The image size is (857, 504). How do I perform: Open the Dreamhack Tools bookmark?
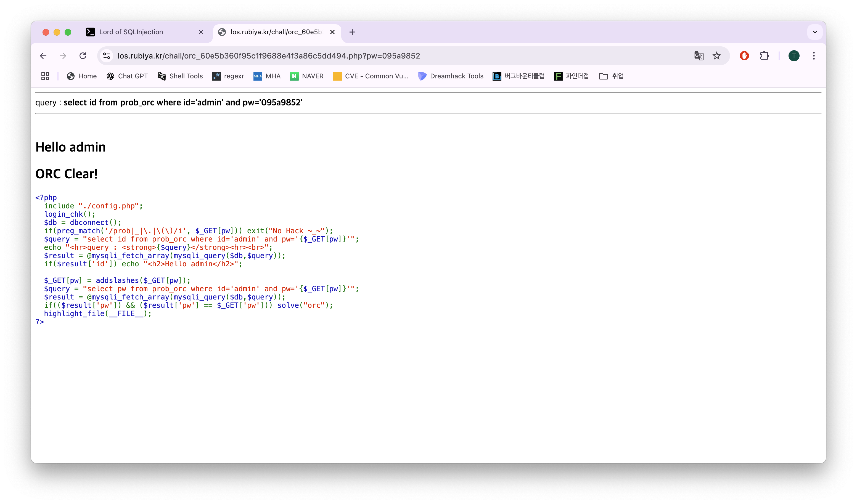coord(451,76)
